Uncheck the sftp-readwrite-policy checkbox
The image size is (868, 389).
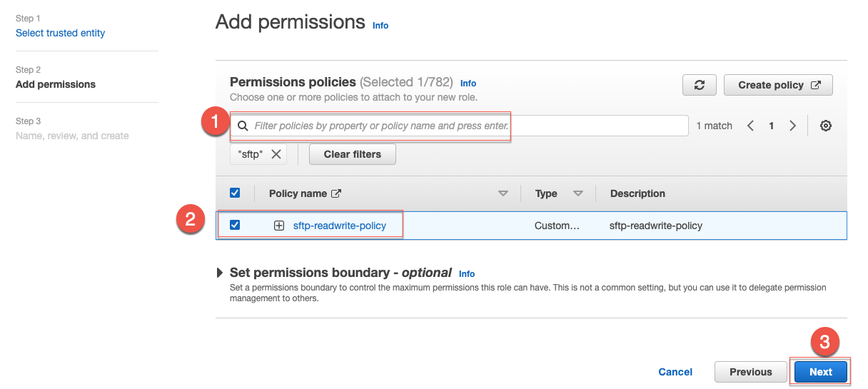point(235,225)
